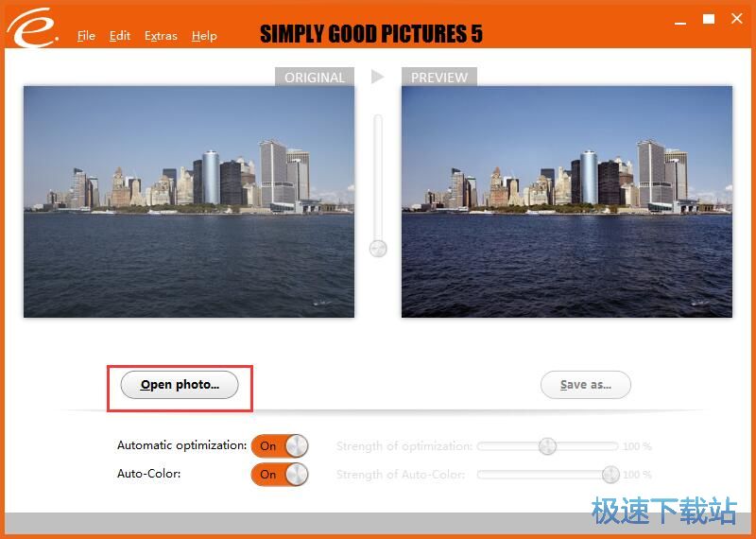Open the Help menu

pyautogui.click(x=204, y=36)
